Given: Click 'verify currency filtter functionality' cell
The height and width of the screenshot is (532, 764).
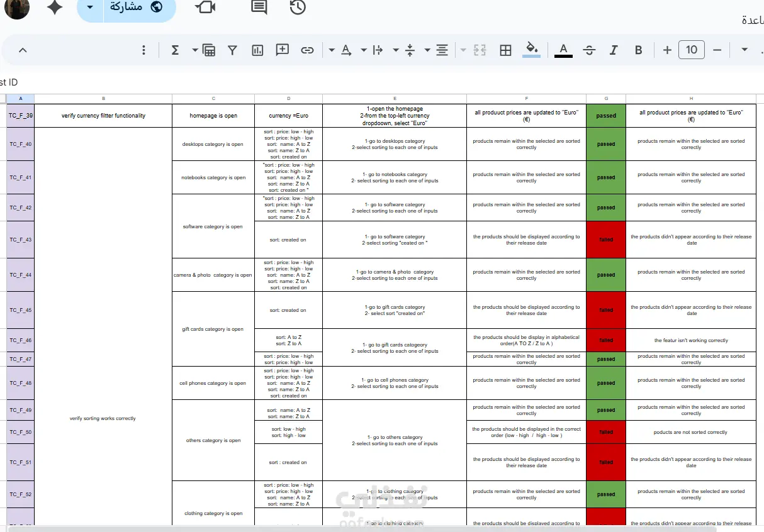Looking at the screenshot, I should [x=103, y=116].
